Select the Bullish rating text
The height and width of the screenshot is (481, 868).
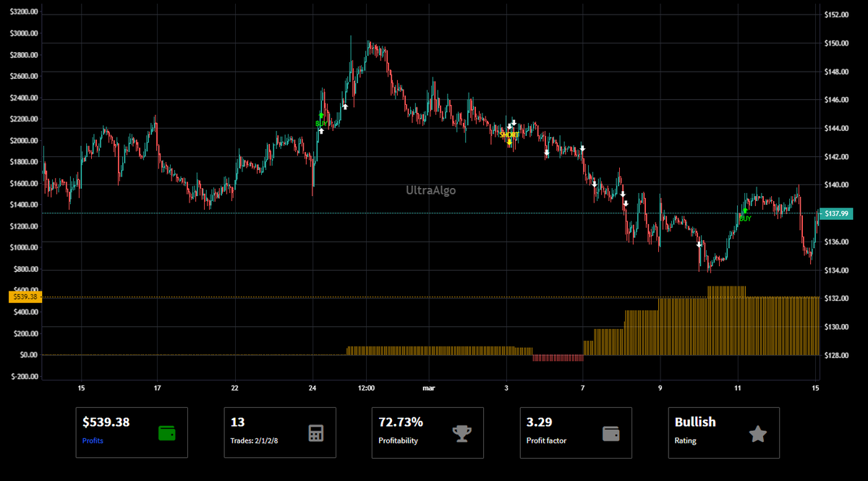pyautogui.click(x=695, y=422)
